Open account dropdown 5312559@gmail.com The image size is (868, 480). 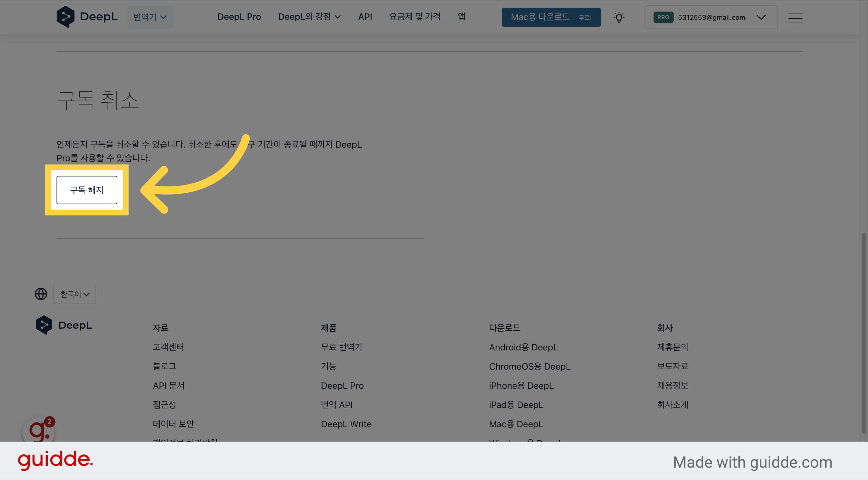[x=710, y=17]
